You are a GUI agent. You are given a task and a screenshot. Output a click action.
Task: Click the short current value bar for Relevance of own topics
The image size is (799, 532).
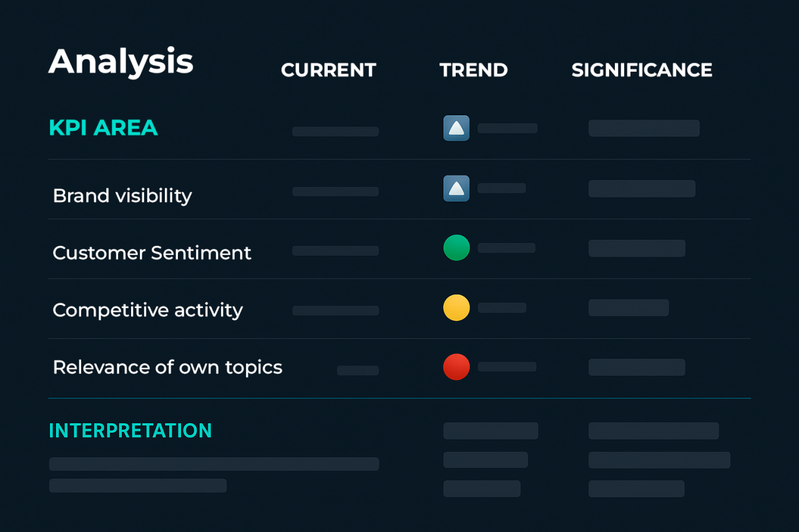click(358, 370)
